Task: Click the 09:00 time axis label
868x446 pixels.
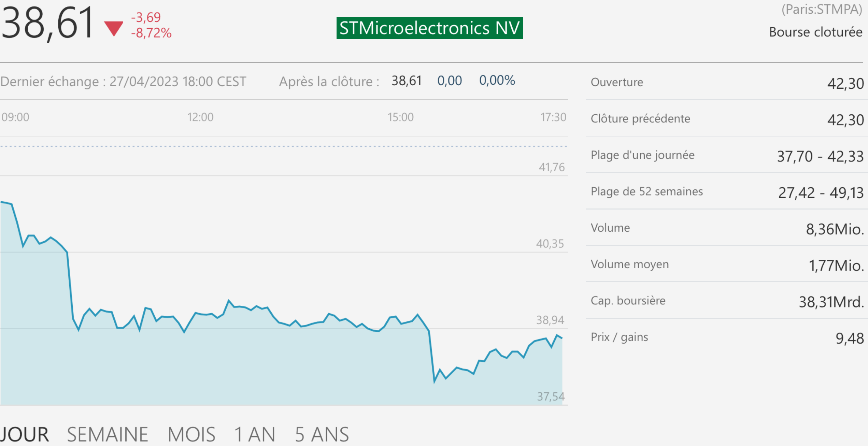Action: [15, 117]
